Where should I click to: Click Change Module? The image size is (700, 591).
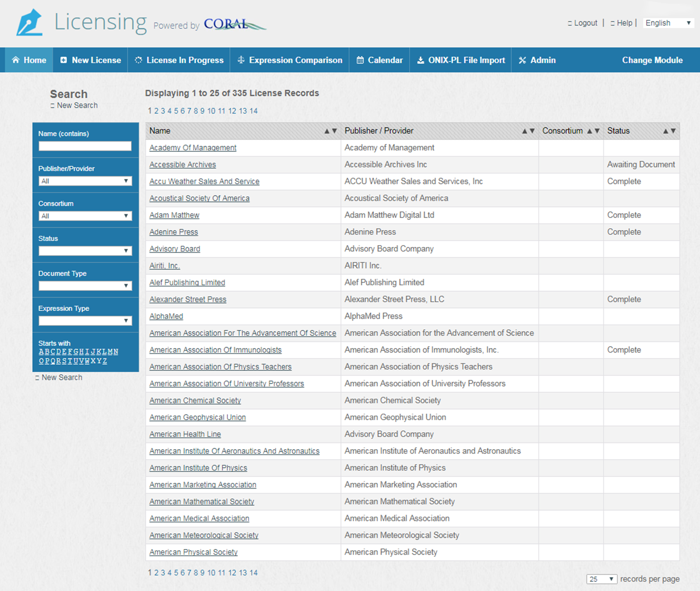(x=652, y=60)
